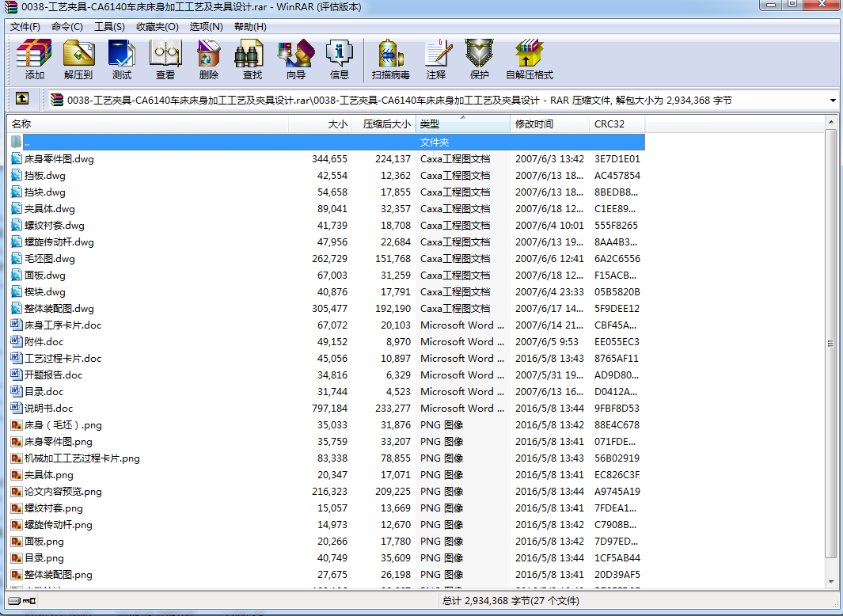
Task: Select the file 床身零件图.png
Action: point(58,442)
